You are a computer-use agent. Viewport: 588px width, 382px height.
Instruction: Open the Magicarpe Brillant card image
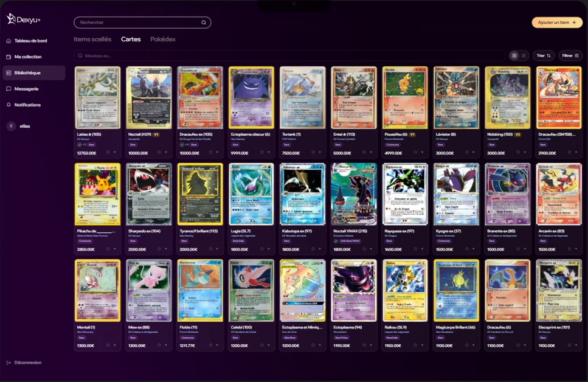point(457,291)
